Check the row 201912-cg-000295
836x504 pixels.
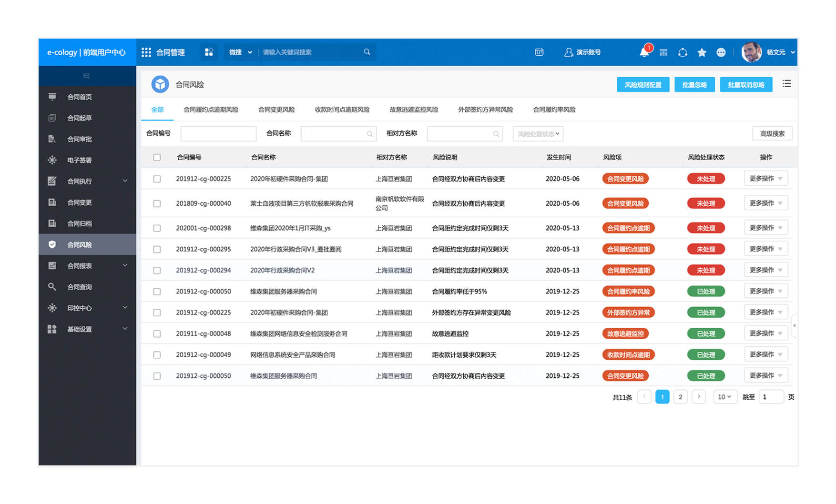157,249
